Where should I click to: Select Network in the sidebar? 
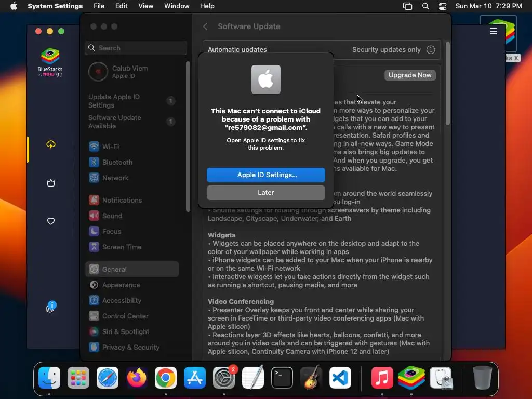coord(132,178)
